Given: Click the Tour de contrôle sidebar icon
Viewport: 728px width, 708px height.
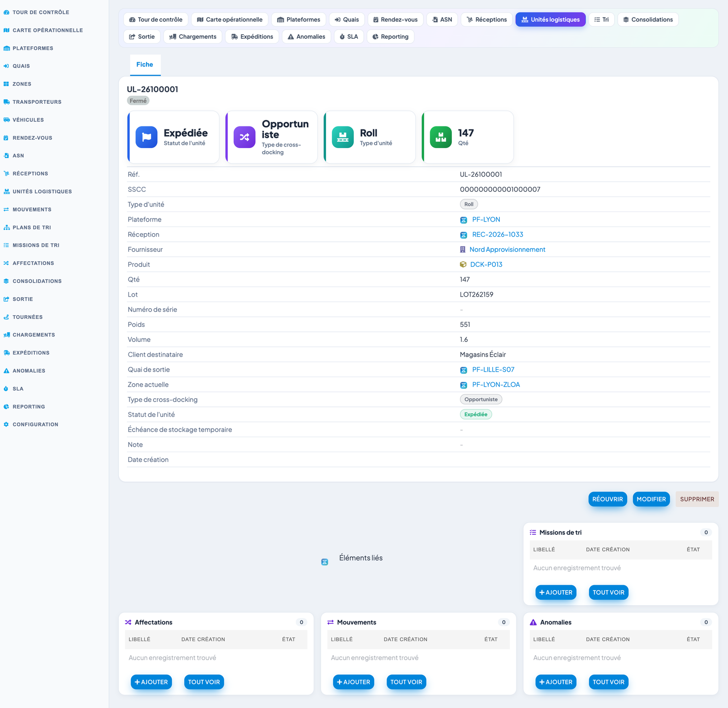Looking at the screenshot, I should click(7, 12).
